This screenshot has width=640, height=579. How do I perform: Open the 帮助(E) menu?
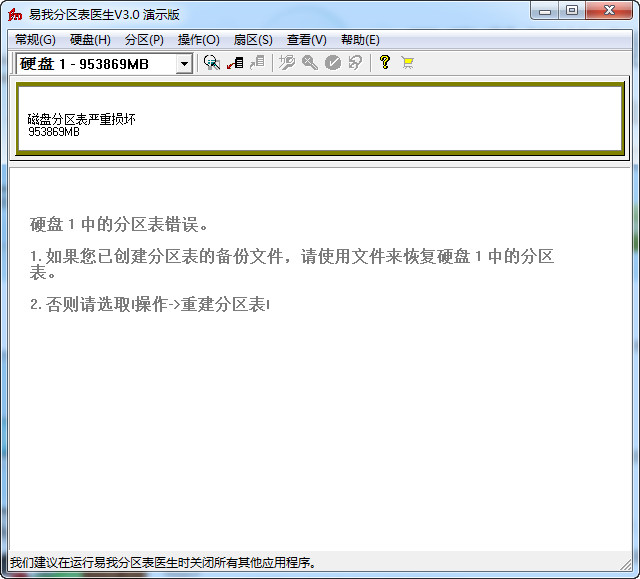pos(360,40)
